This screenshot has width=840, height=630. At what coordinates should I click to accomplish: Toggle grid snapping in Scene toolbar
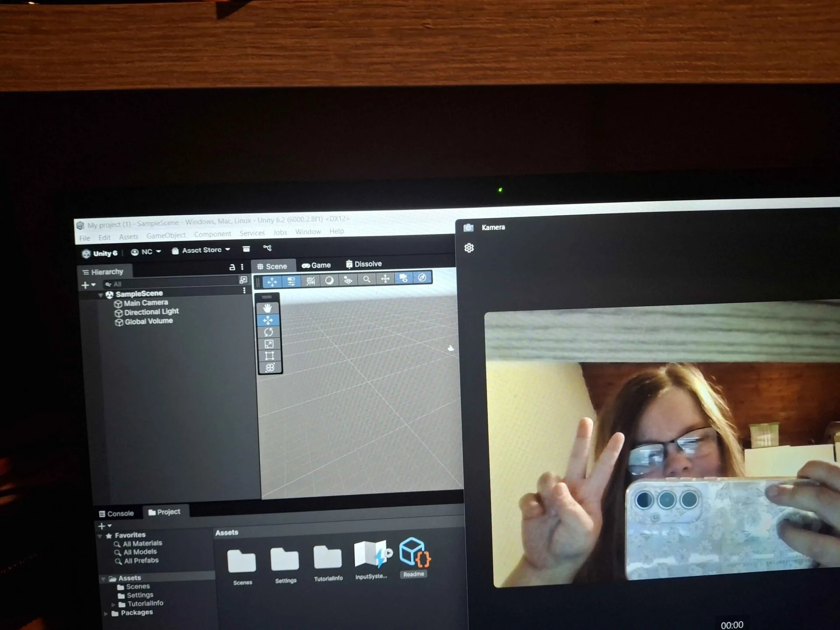pos(310,280)
